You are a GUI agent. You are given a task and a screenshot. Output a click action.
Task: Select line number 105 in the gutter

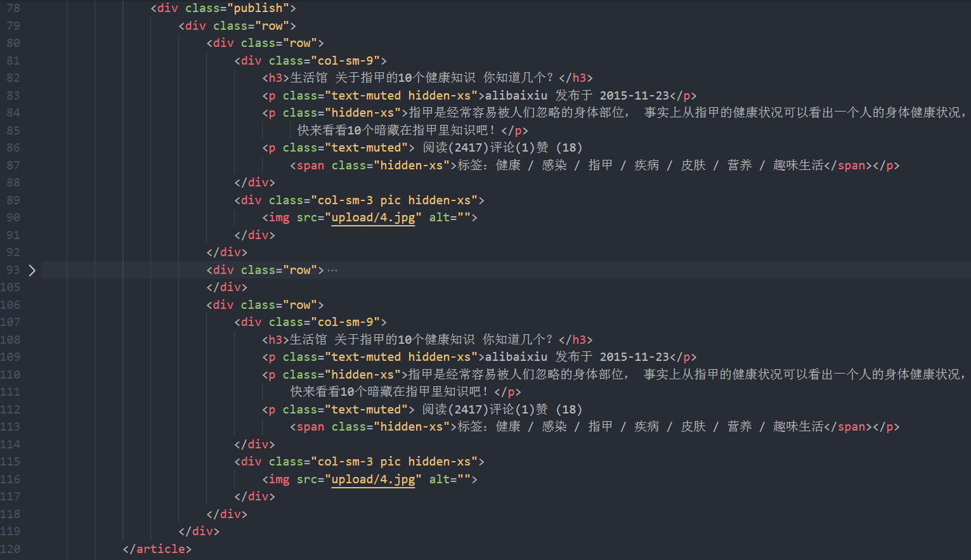tap(10, 287)
